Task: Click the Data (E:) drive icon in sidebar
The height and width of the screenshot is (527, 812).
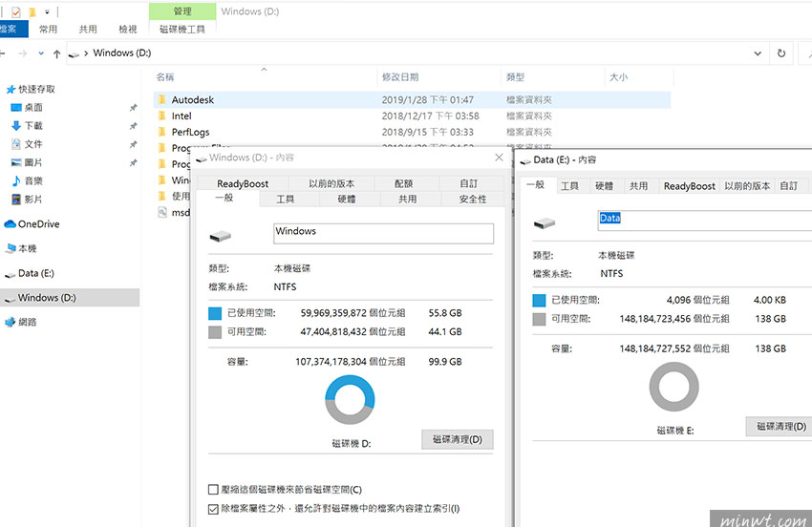Action: (x=10, y=274)
